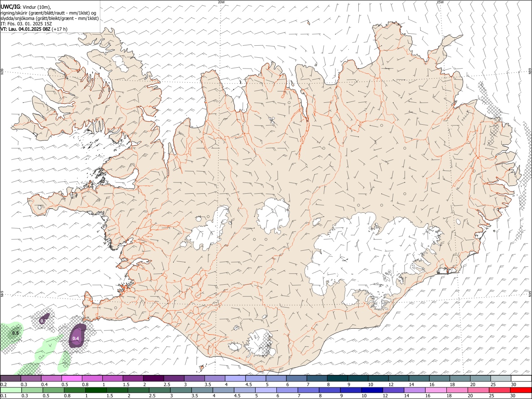Viewport: 532px width, 399px height.
Task: Click the '15W' longitude label
Action: pyautogui.click(x=440, y=2)
